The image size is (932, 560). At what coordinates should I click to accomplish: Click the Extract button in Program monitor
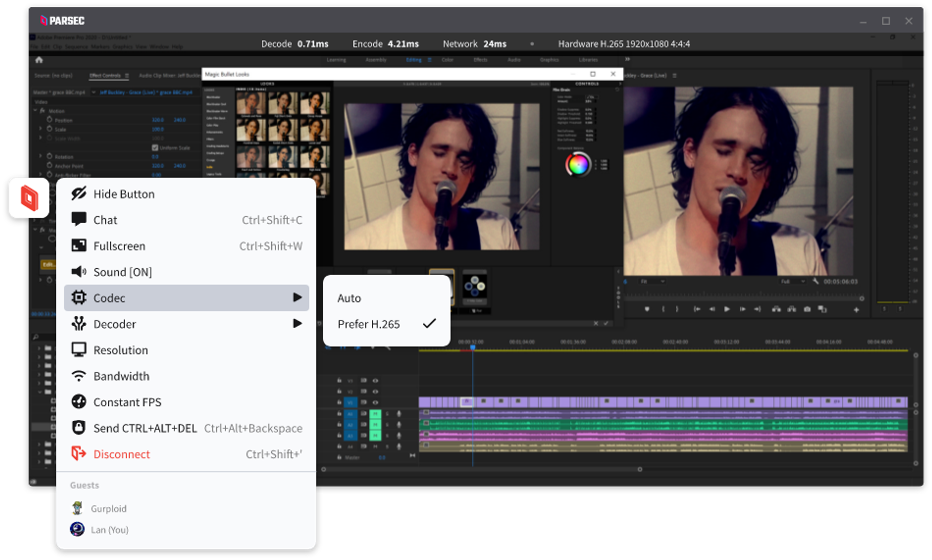[792, 309]
